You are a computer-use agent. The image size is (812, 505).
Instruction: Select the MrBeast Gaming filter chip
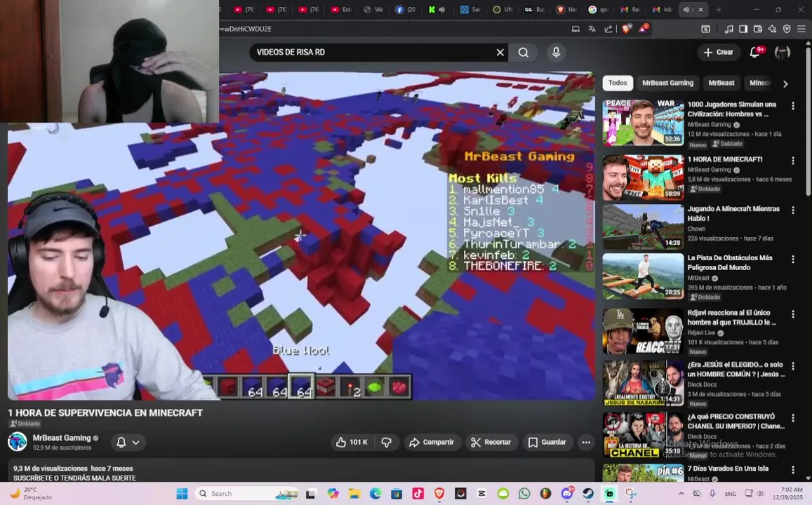pyautogui.click(x=667, y=83)
